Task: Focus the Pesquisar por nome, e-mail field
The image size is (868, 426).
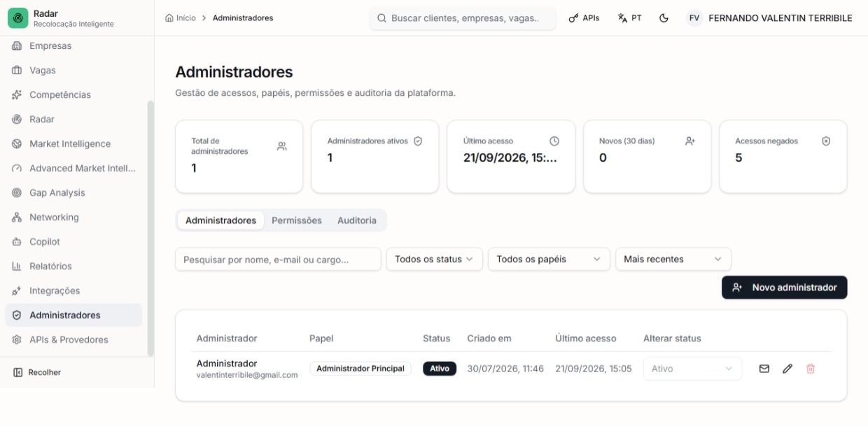Action: click(278, 260)
